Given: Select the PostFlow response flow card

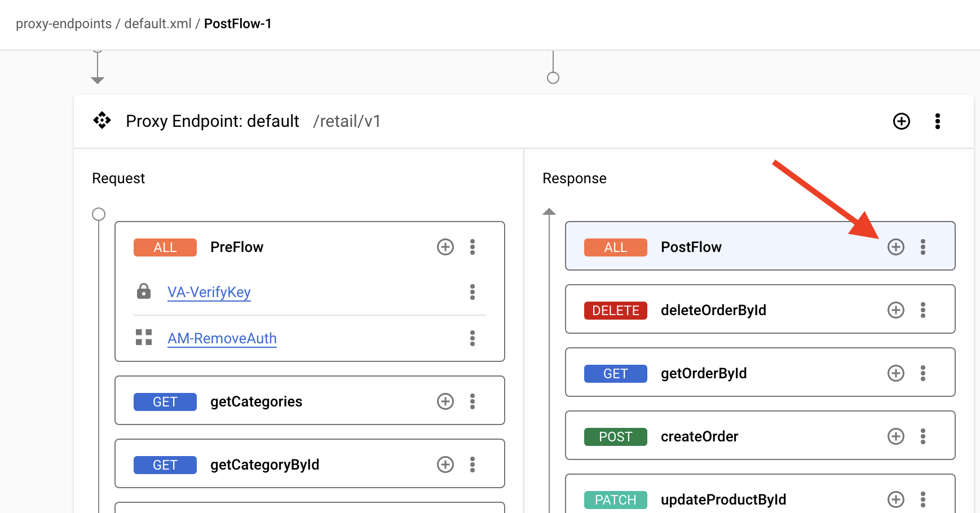Looking at the screenshot, I should [x=760, y=246].
